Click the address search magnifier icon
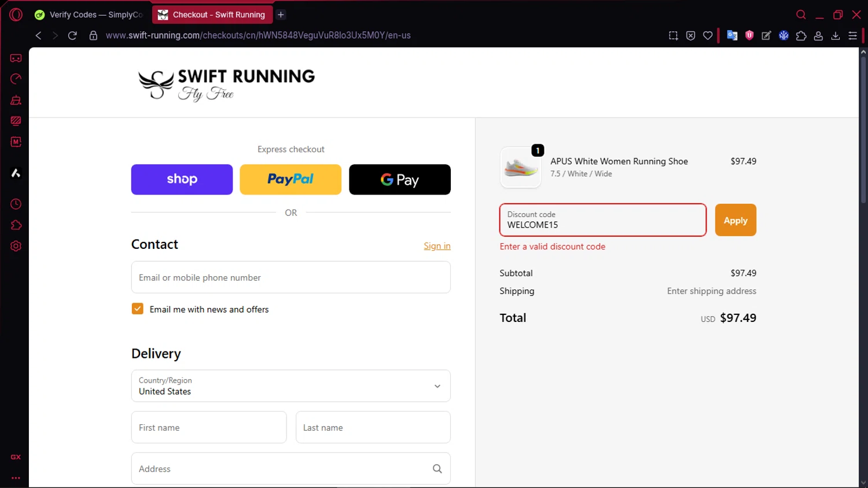Screen dimensions: 868x488 pyautogui.click(x=437, y=469)
